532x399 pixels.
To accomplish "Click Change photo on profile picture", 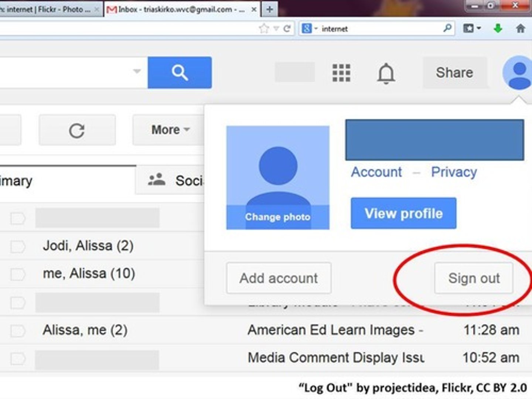I will 277,217.
